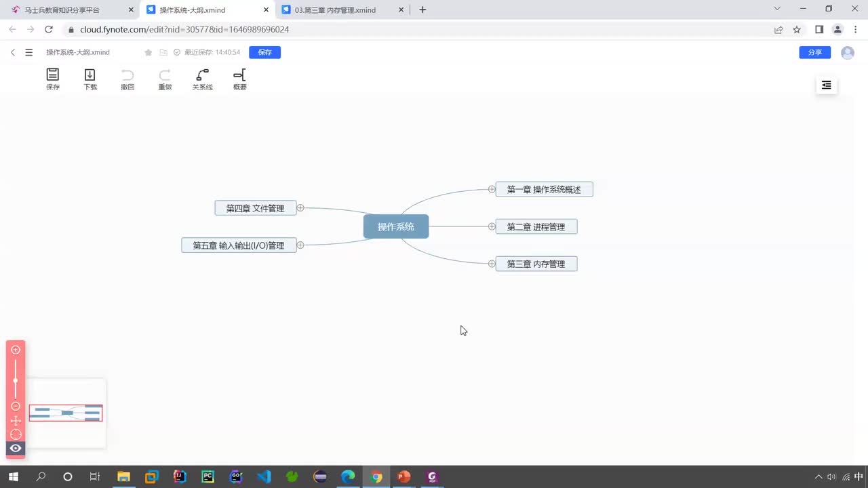This screenshot has width=868, height=488.
Task: Open File Explorer from the taskbar
Action: pyautogui.click(x=123, y=476)
